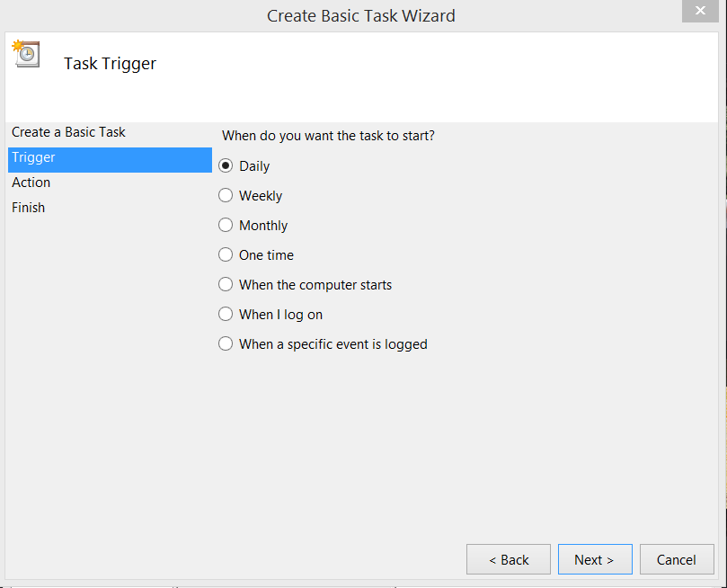Enable the When I log on radio circle
This screenshot has height=588, width=727.
click(x=226, y=315)
